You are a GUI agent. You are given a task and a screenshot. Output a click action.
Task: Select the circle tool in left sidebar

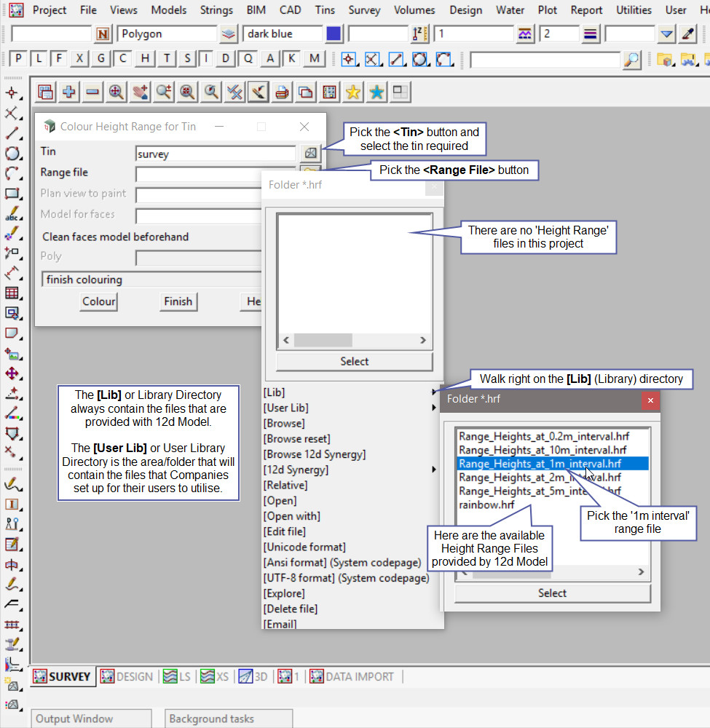[x=12, y=154]
